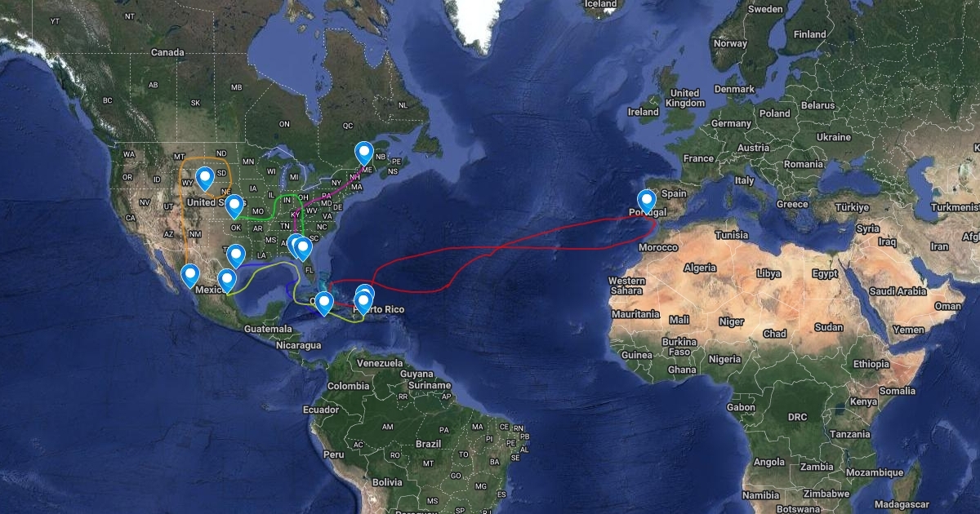Click the Saudi Arabia label
980x514 pixels.
tap(898, 290)
